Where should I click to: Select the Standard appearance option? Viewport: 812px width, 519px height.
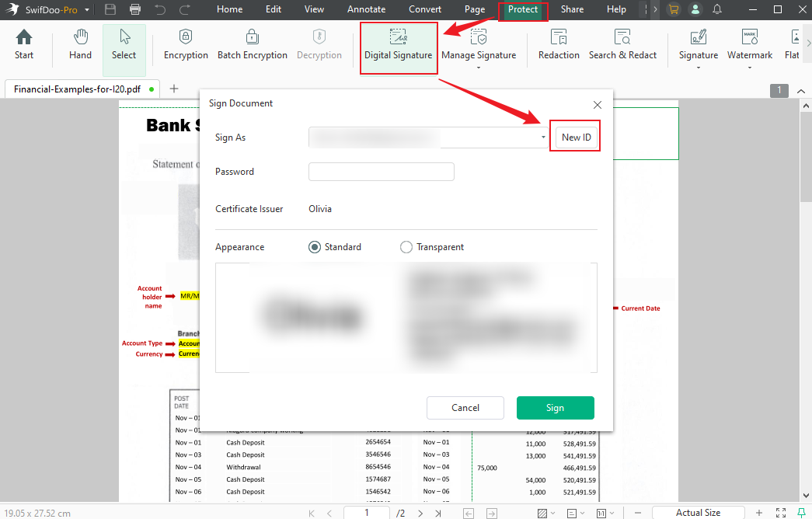(x=314, y=246)
